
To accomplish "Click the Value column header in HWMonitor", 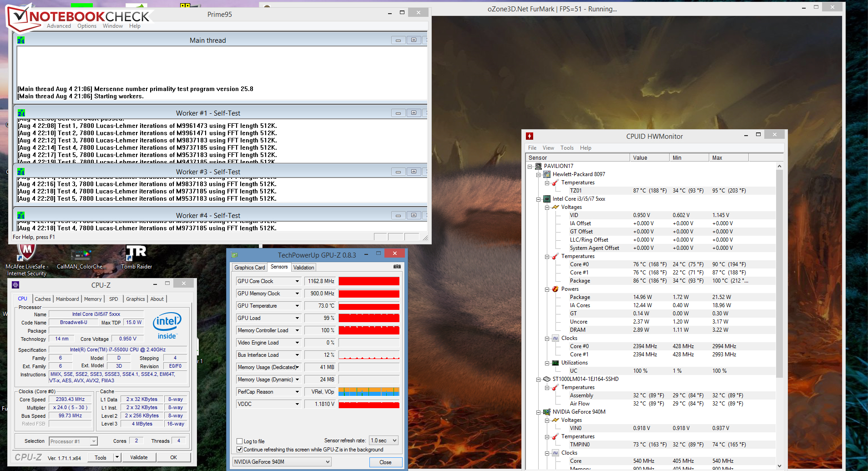I will pyautogui.click(x=650, y=158).
